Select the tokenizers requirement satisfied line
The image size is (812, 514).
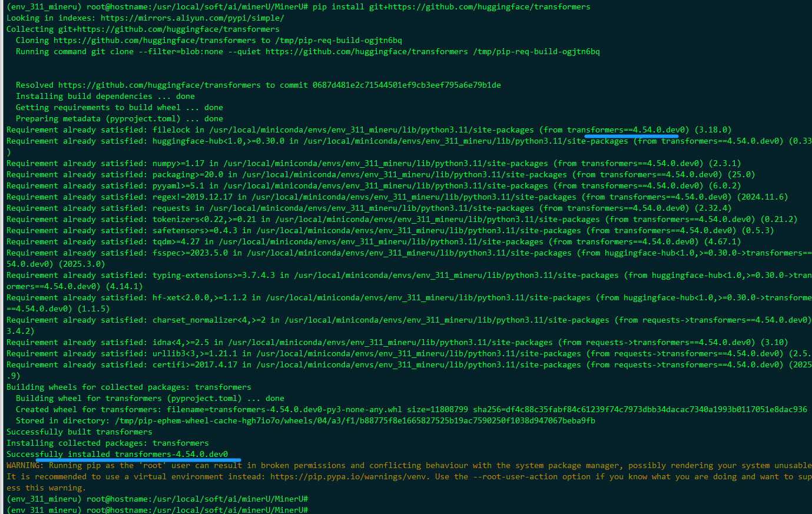pos(236,219)
